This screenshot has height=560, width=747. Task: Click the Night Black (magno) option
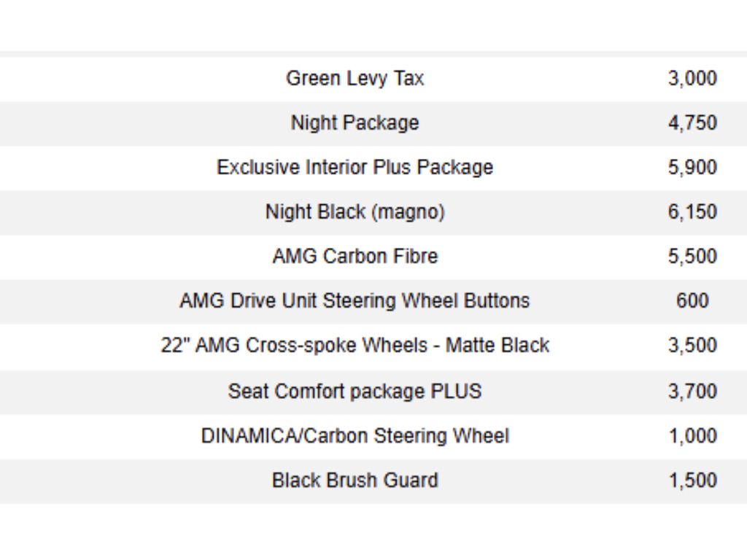(x=355, y=212)
